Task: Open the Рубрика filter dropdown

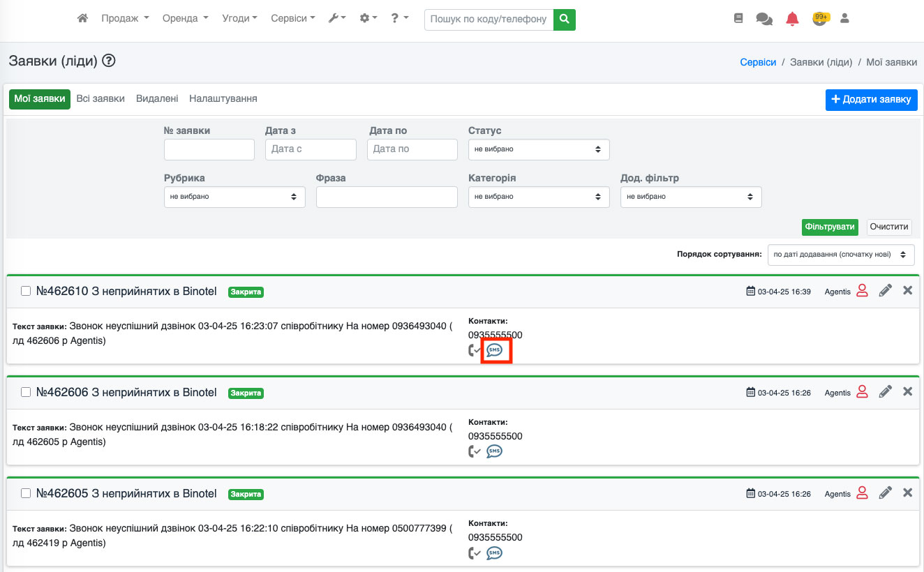Action: point(234,197)
